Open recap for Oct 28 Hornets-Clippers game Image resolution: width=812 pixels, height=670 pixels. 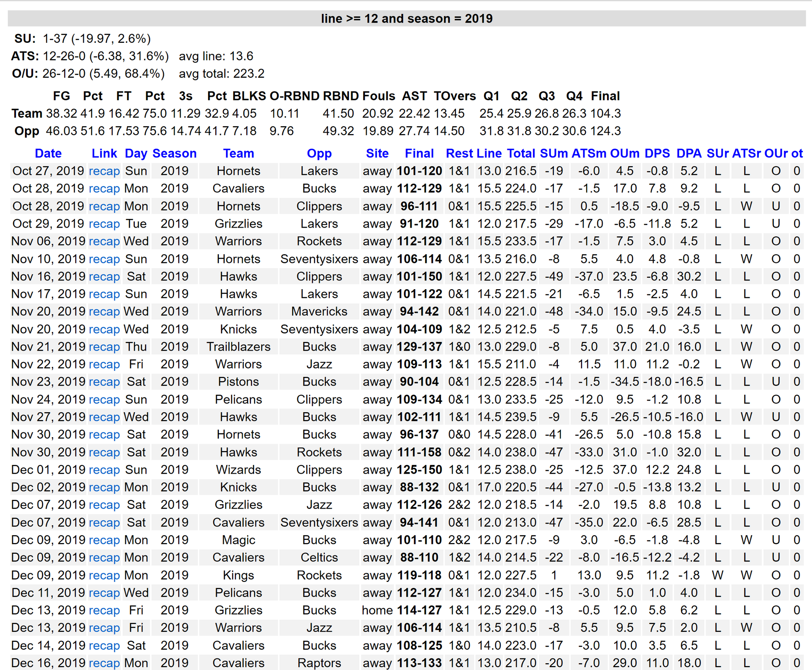tap(104, 206)
